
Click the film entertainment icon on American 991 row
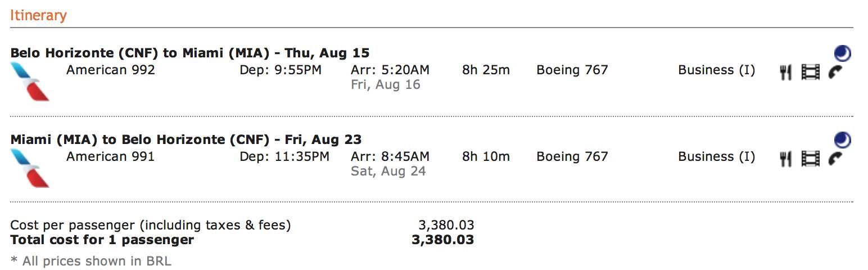[811, 159]
